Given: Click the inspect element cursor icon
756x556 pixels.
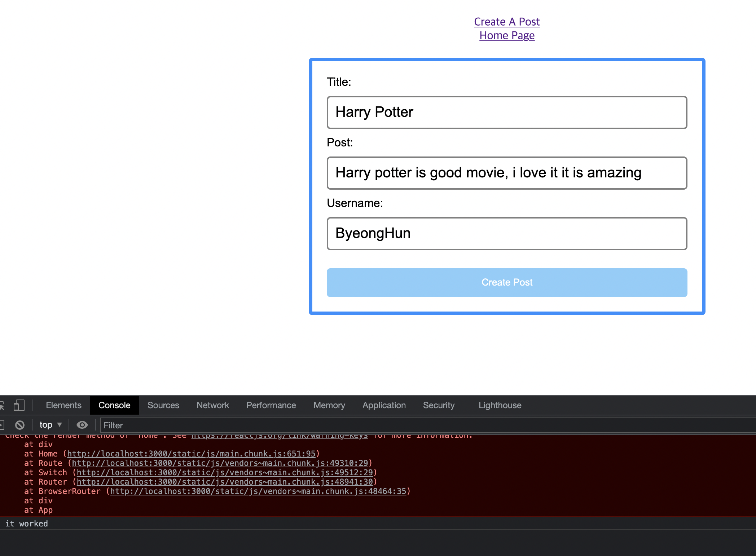Looking at the screenshot, I should tap(2, 406).
